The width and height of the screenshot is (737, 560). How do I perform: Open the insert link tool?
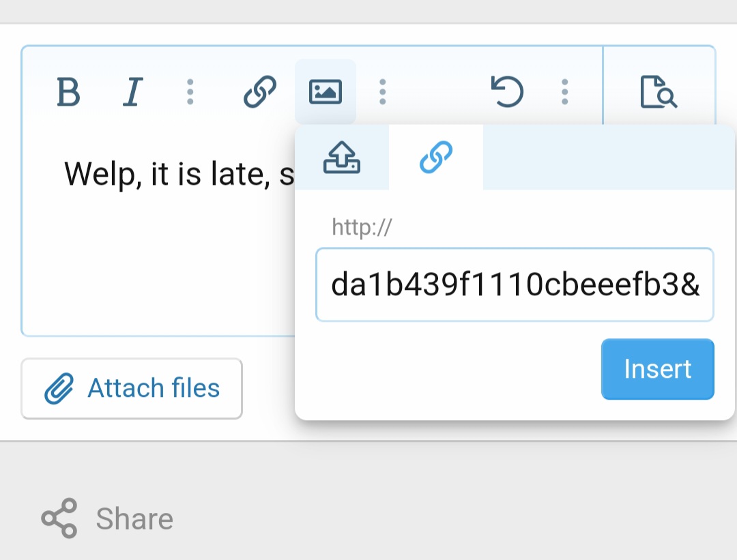[260, 91]
